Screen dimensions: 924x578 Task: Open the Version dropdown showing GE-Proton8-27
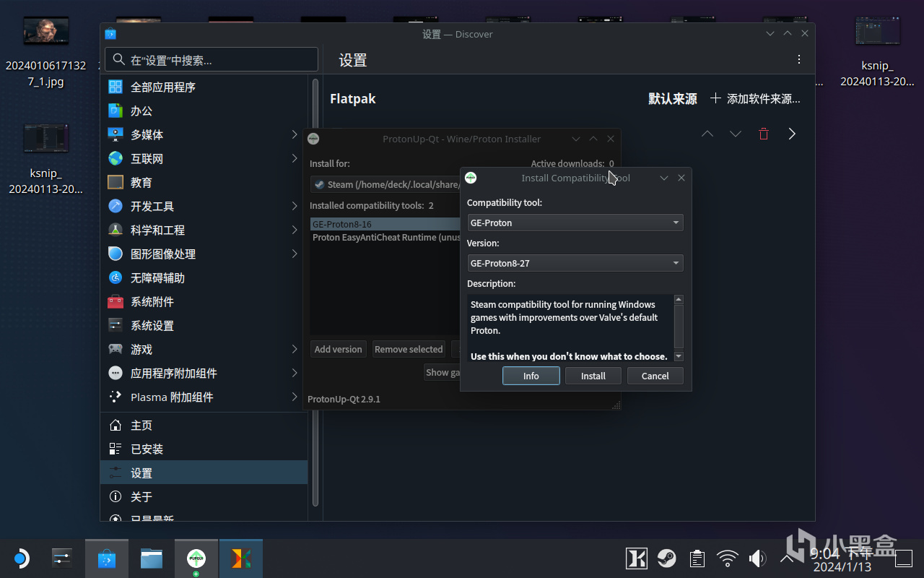pos(575,263)
